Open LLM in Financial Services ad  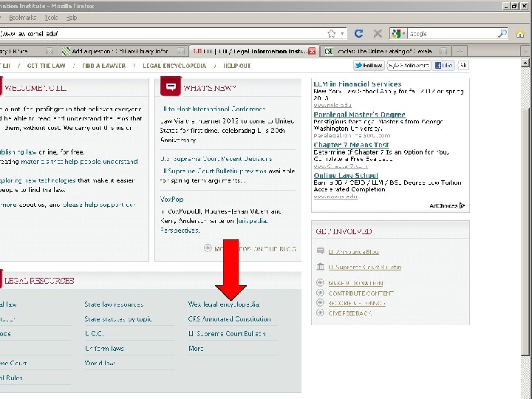coord(358,83)
